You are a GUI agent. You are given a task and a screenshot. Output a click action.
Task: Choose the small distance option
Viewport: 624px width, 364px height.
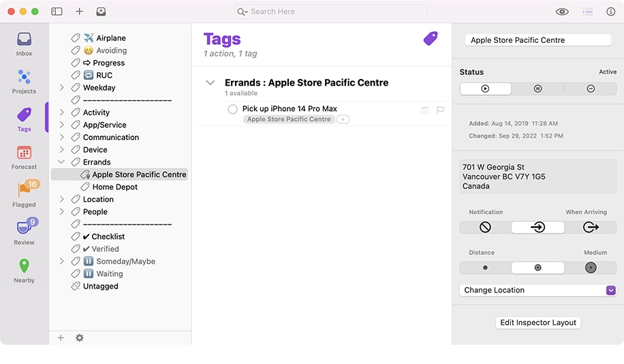(x=485, y=268)
